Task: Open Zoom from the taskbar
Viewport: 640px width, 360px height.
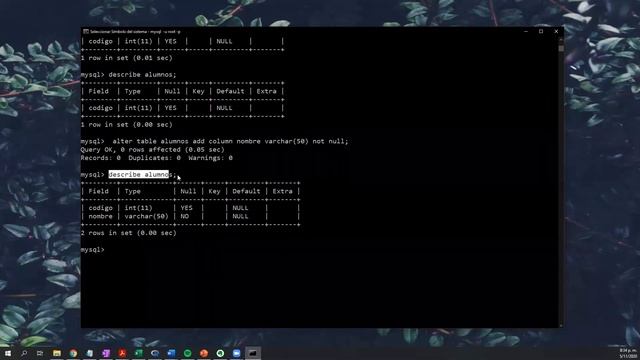Action: [236, 353]
